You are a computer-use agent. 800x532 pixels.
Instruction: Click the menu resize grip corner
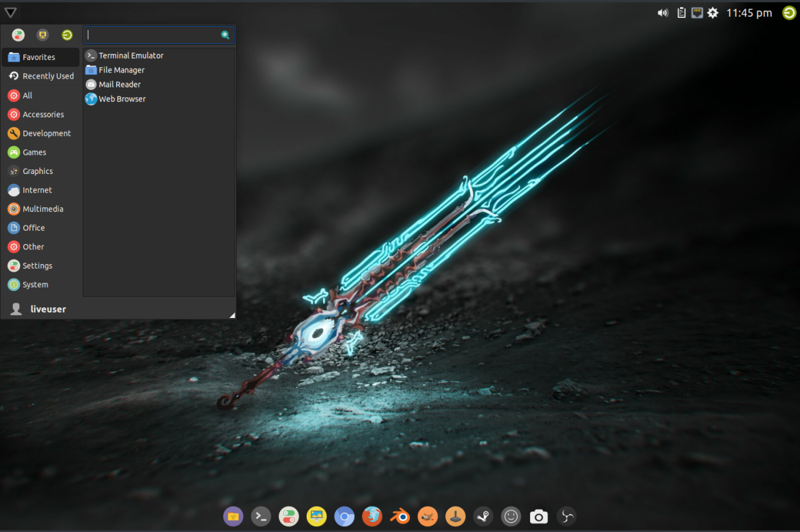point(232,315)
